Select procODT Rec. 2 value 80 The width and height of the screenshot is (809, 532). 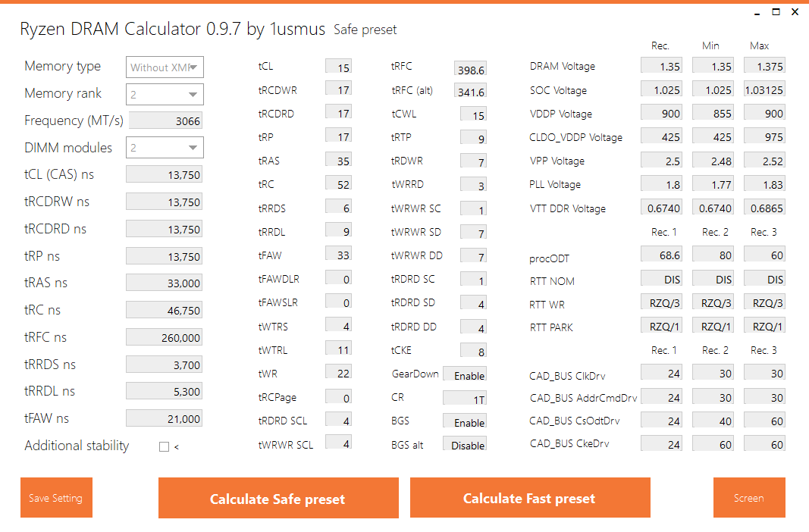(x=713, y=254)
